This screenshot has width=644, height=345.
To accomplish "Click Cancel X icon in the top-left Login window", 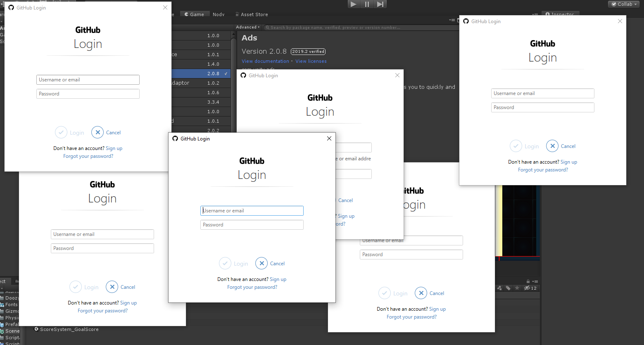I will (97, 132).
